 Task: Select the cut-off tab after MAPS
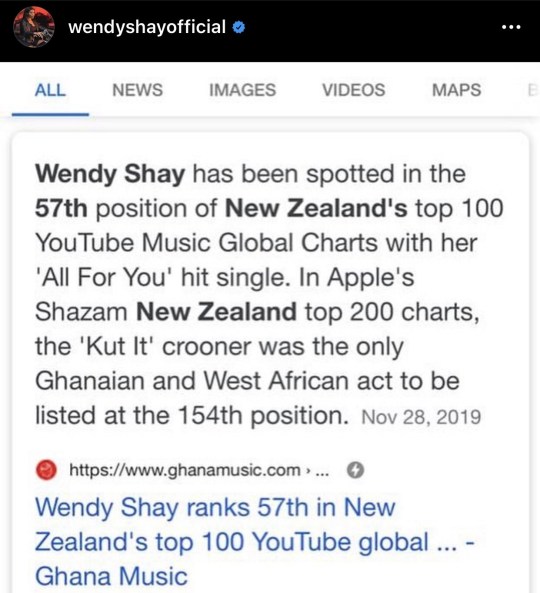click(x=532, y=90)
